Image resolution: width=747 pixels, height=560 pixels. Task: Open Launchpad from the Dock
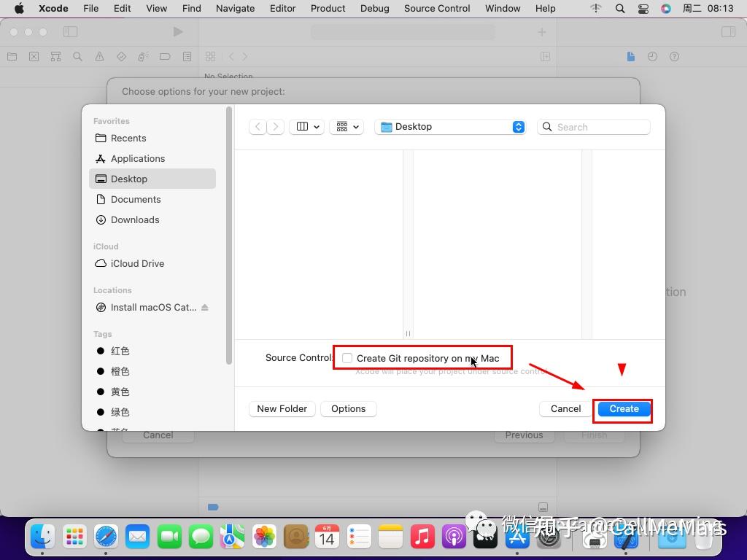(x=74, y=537)
